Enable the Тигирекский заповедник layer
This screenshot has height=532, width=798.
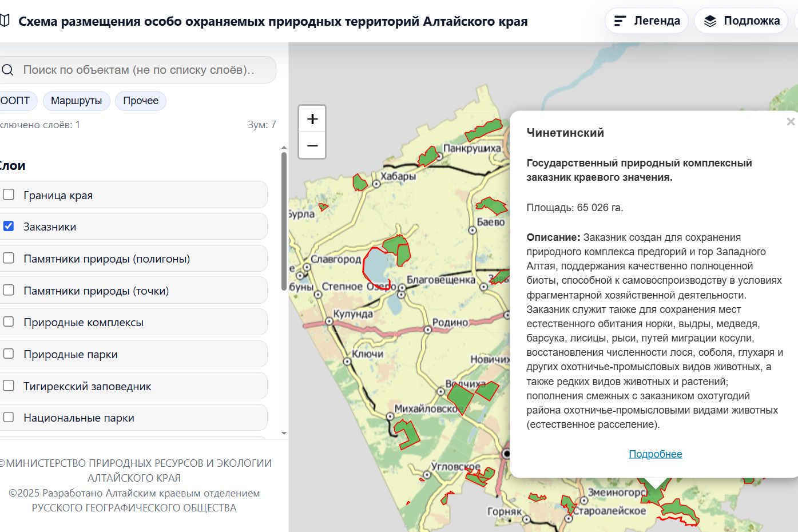[8, 385]
